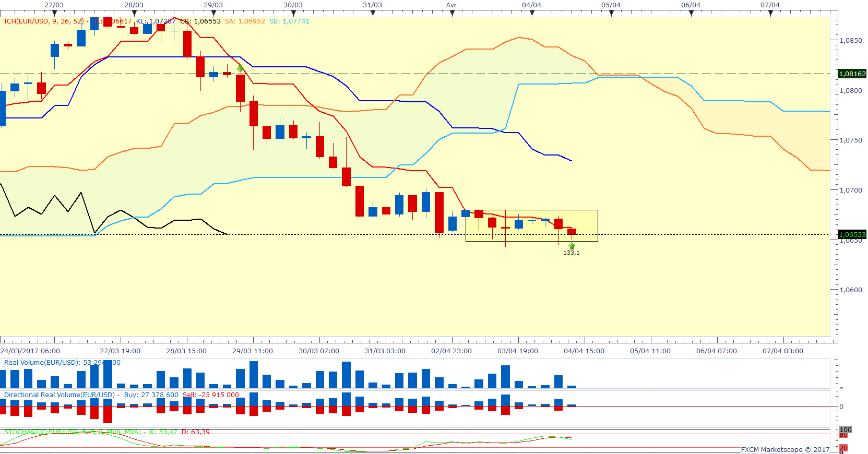Viewport: 868px width, 454px height.
Task: Choose the 06/04 date marker at top
Action: click(x=691, y=5)
